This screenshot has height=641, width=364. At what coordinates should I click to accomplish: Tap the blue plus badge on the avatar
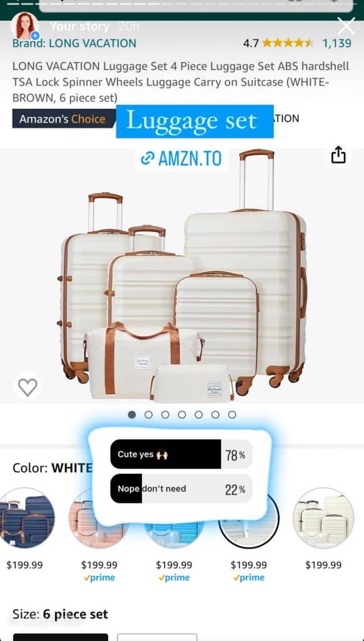tap(35, 36)
